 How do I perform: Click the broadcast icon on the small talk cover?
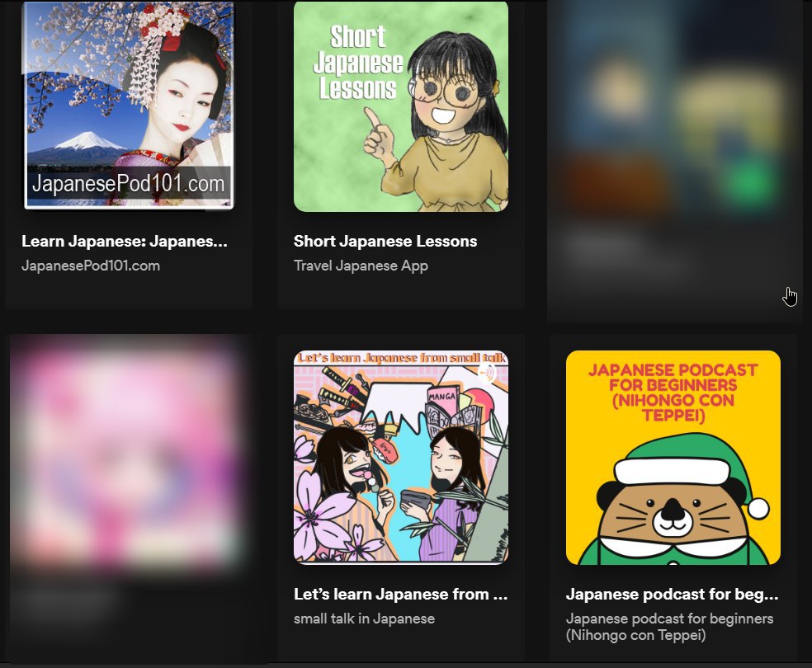[486, 373]
